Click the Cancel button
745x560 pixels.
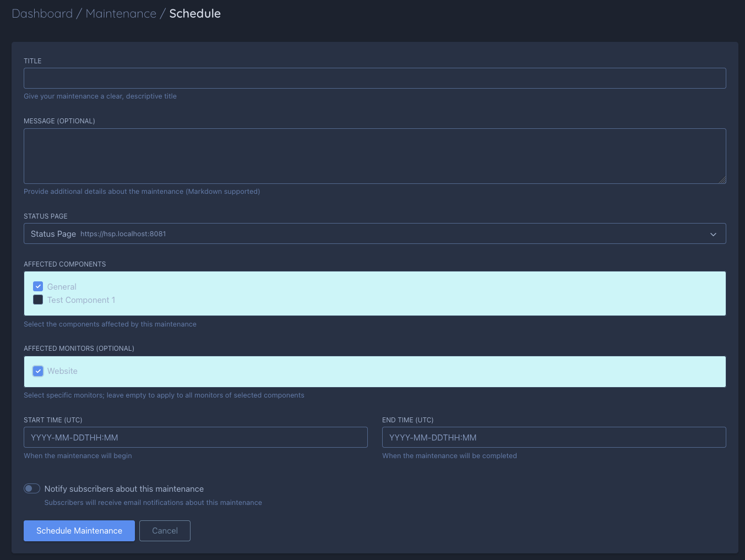(165, 530)
